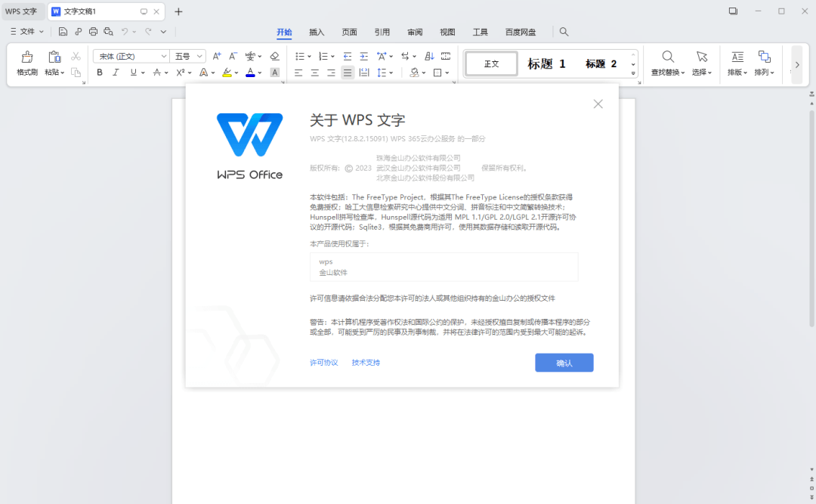Increase font size with A+ icon
Screen dimensions: 816x504
click(x=217, y=56)
